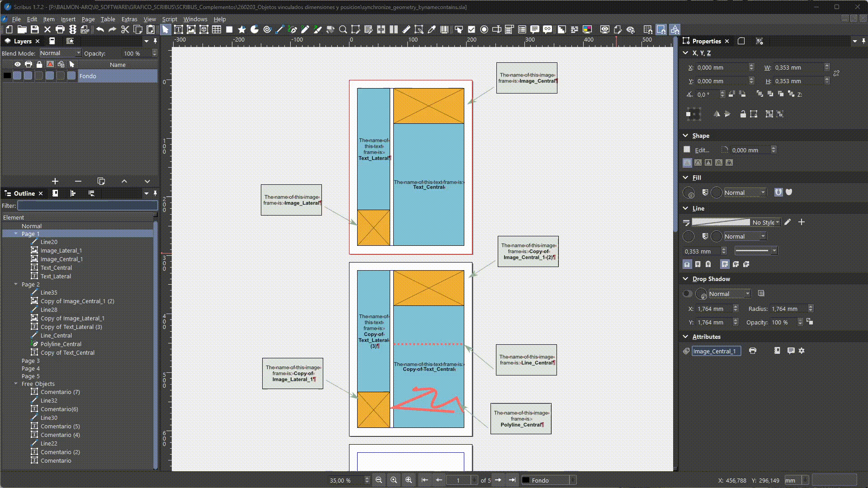Click the Fondo layer color swatch
The width and height of the screenshot is (868, 488).
click(7, 76)
